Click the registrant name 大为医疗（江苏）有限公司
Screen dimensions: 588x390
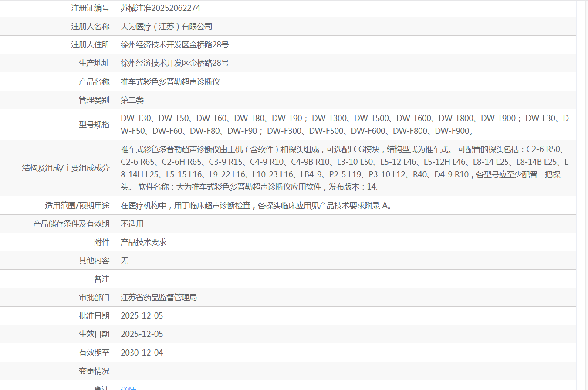166,27
